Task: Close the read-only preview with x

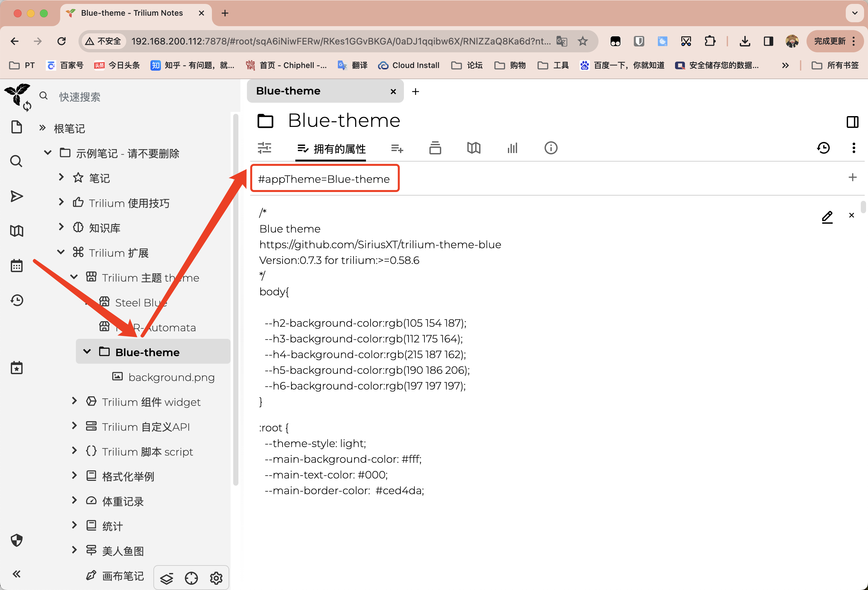Action: 852,215
